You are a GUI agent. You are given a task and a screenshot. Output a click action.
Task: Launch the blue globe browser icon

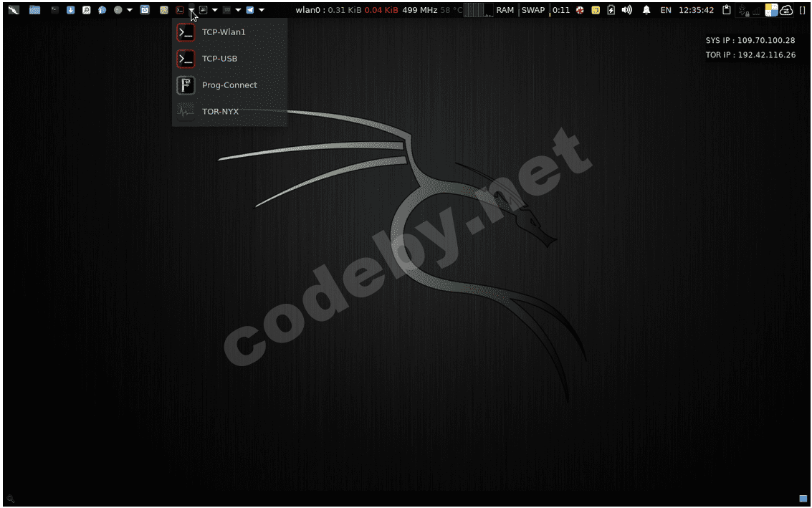102,10
